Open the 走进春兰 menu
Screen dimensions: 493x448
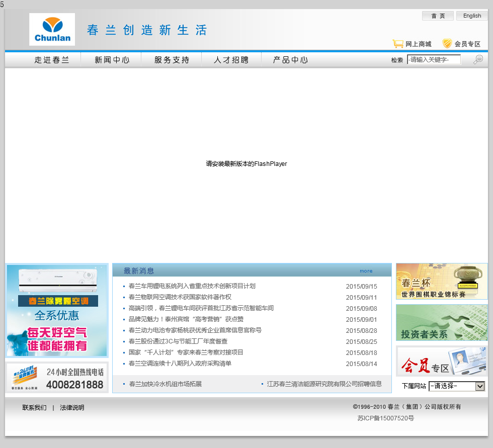point(52,60)
